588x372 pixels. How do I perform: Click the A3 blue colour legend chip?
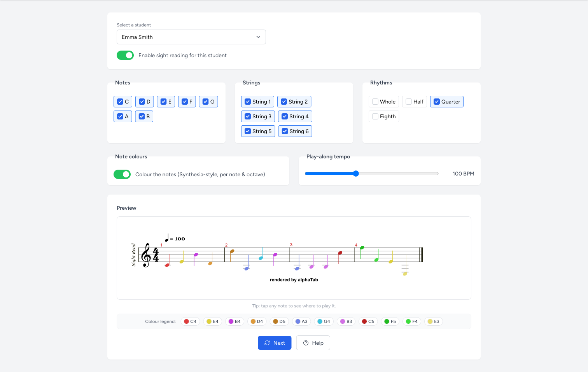click(x=301, y=321)
